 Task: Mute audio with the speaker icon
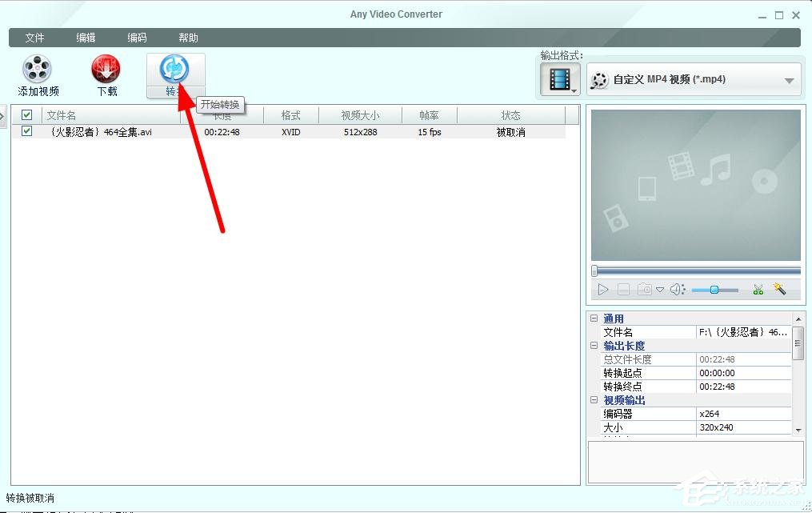pos(676,289)
